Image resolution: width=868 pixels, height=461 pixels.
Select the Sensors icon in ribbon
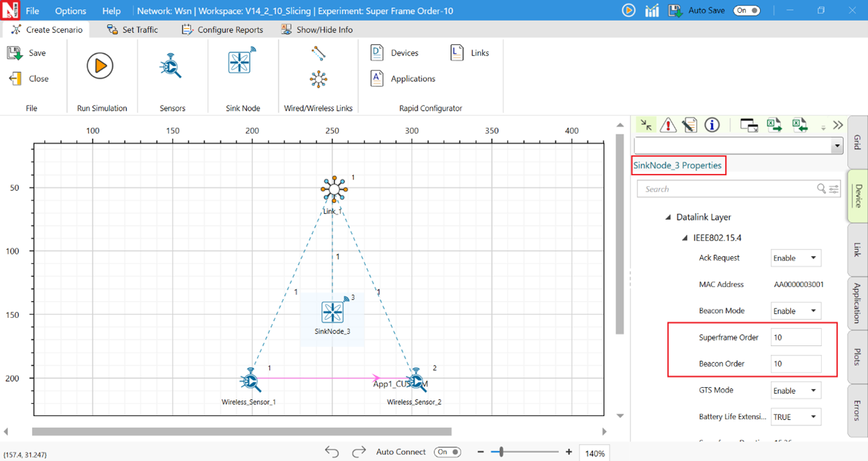click(171, 66)
